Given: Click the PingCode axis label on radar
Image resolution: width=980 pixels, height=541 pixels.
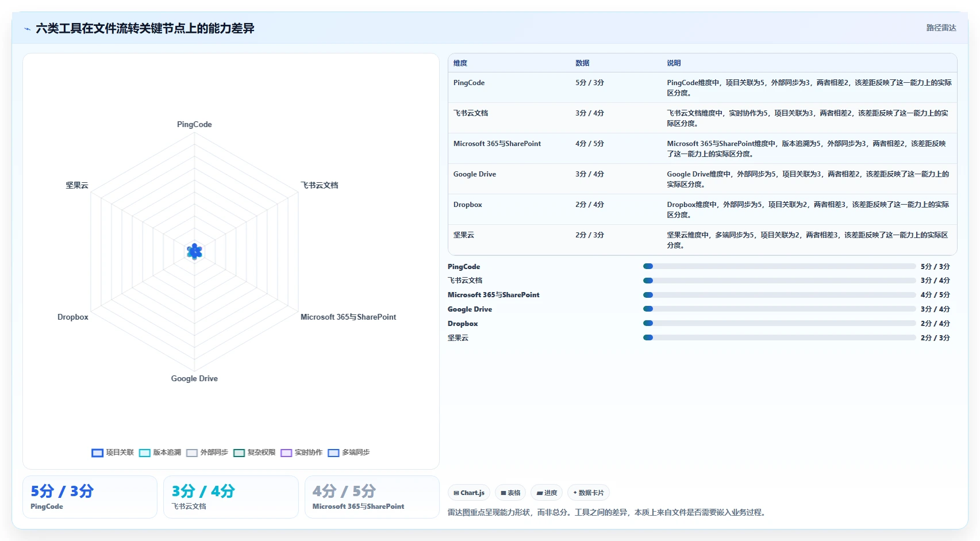Looking at the screenshot, I should 194,124.
